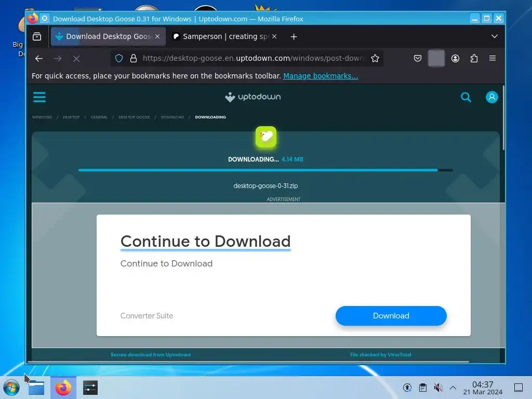Go to Uptodown home via logo
Screen dimensions: 532x399
coord(253,97)
